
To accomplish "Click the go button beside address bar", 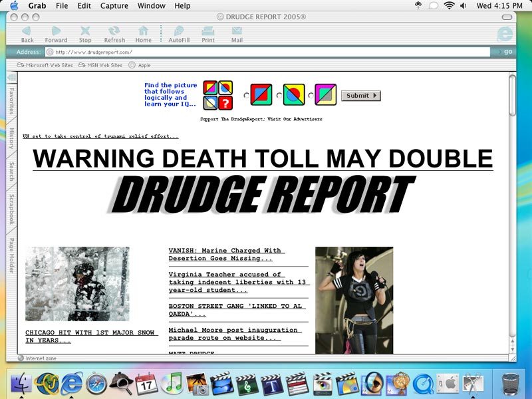I will [508, 52].
